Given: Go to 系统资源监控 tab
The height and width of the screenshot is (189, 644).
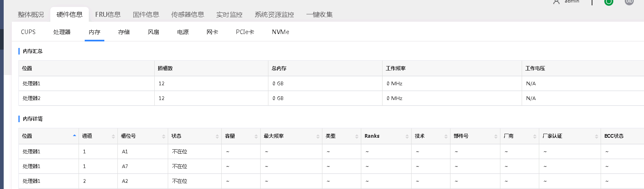Looking at the screenshot, I should tap(274, 14).
